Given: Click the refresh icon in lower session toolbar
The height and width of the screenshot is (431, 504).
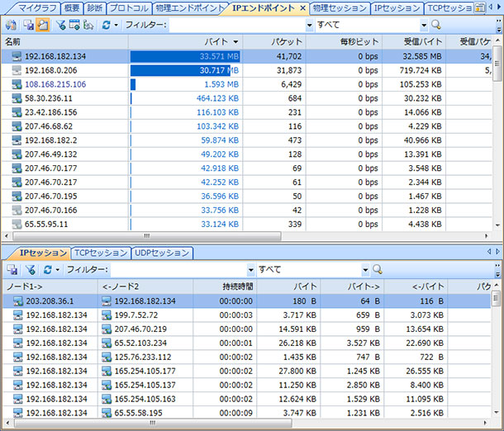Looking at the screenshot, I should (48, 269).
